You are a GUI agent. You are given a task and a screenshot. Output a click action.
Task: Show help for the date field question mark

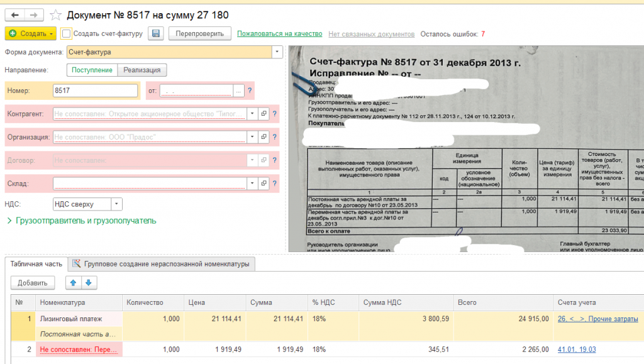[x=250, y=91]
